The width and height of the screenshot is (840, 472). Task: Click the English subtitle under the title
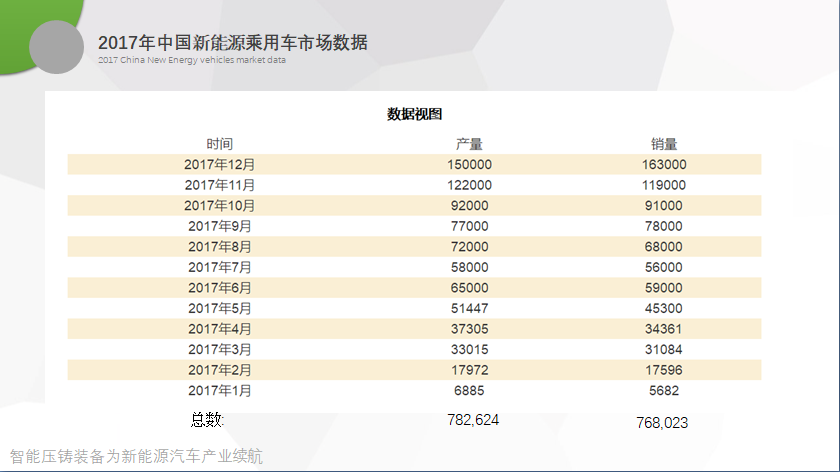pyautogui.click(x=191, y=61)
